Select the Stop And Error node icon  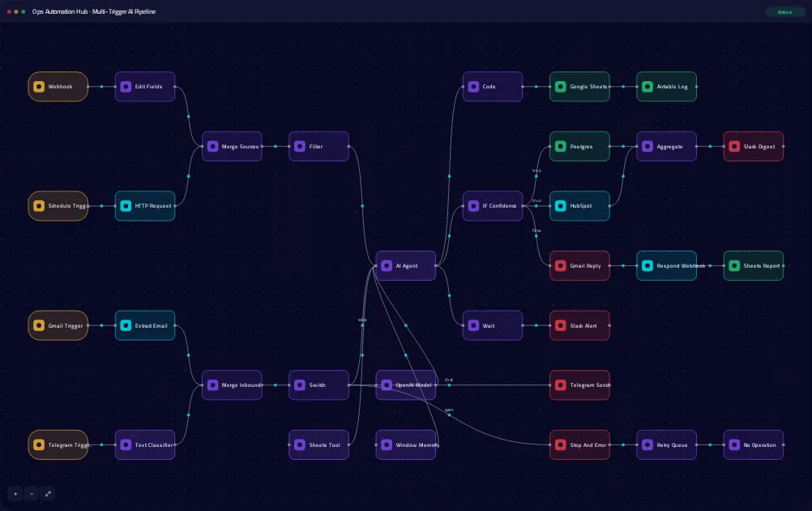561,444
